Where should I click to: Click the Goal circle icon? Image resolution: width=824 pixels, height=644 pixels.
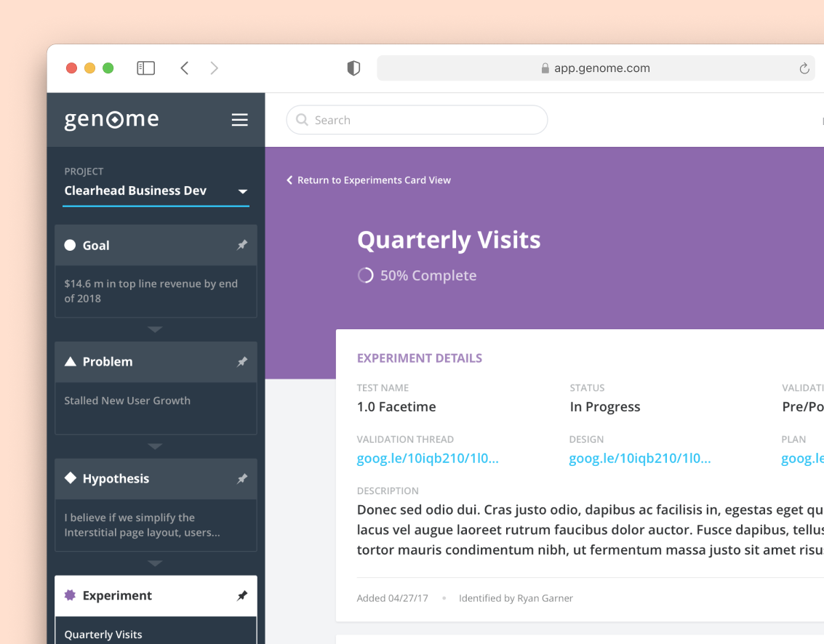pyautogui.click(x=70, y=245)
